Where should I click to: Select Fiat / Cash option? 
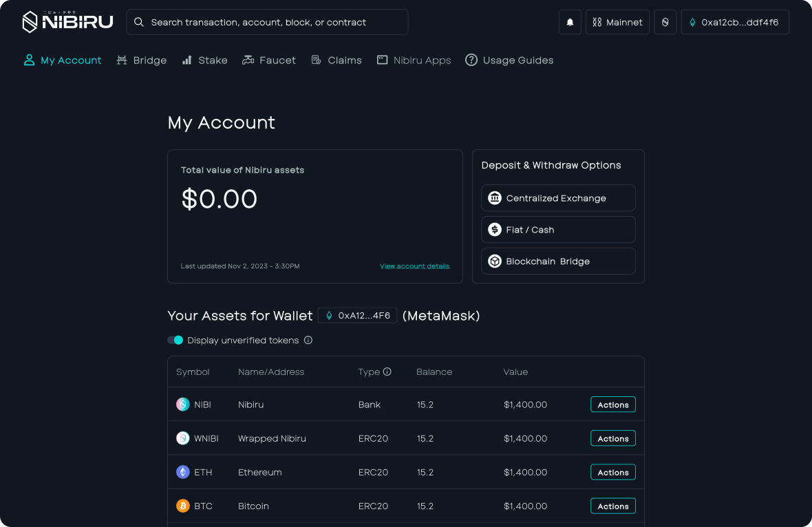coord(558,229)
